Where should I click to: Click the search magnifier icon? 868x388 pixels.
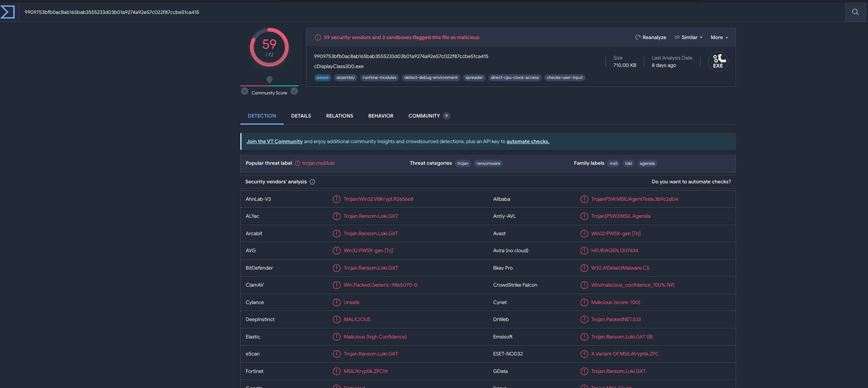coord(855,12)
